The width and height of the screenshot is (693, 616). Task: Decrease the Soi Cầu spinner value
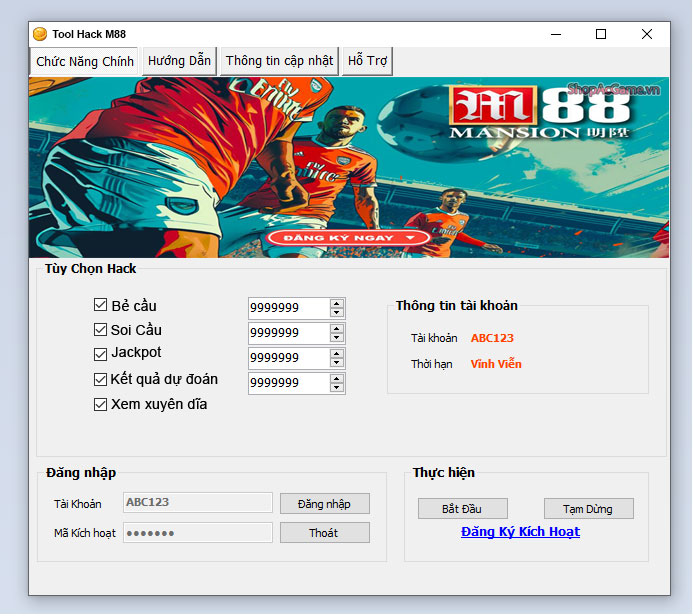(337, 338)
